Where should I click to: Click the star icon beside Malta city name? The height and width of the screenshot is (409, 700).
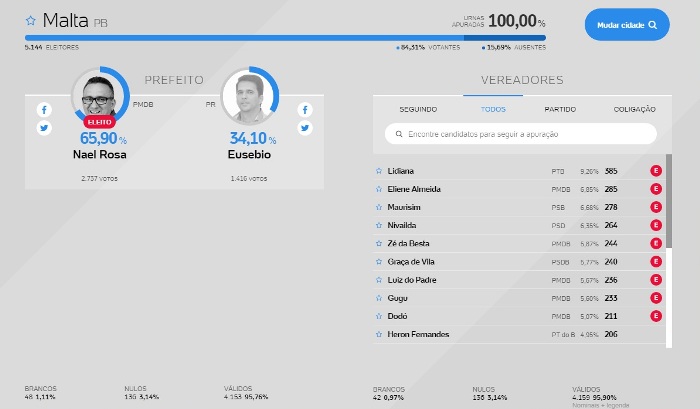click(x=31, y=20)
